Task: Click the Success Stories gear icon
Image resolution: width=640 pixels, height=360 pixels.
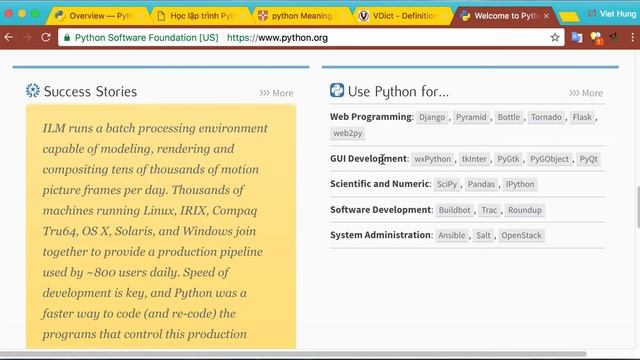Action: click(33, 90)
